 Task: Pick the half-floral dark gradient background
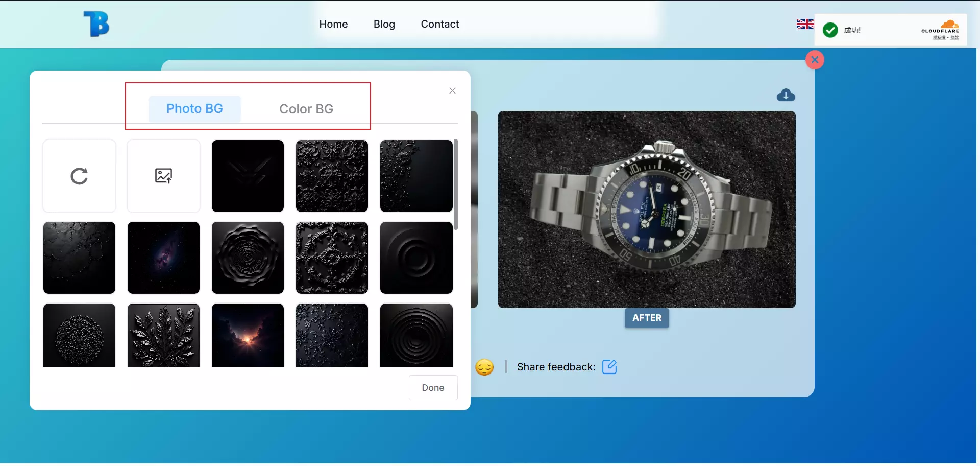(x=416, y=176)
